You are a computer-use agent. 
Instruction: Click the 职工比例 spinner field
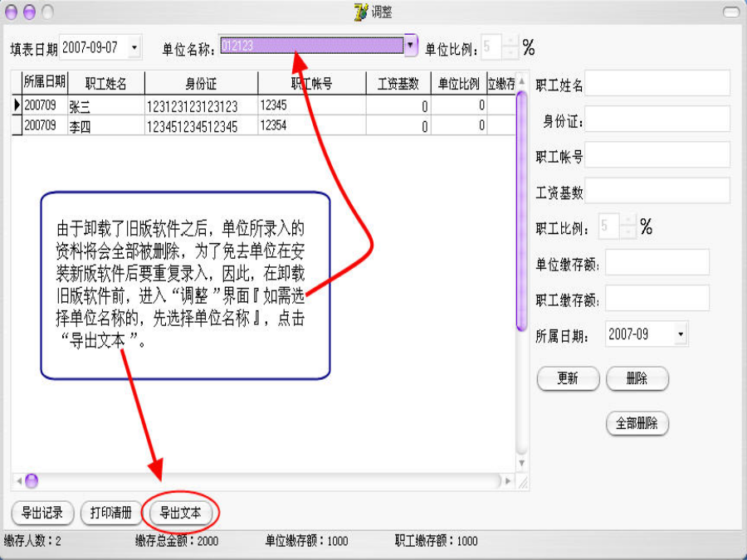point(609,226)
